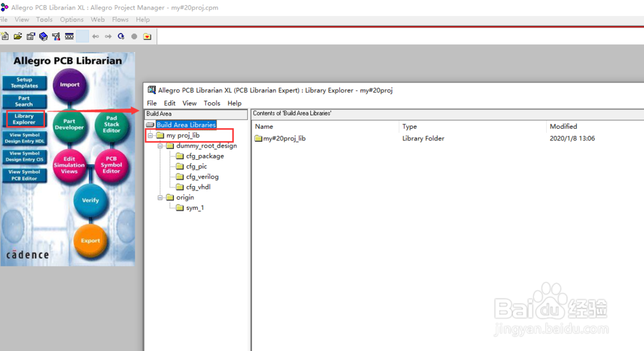This screenshot has width=644, height=351.
Task: Click the flow bar toolbar icon
Action: (x=69, y=36)
